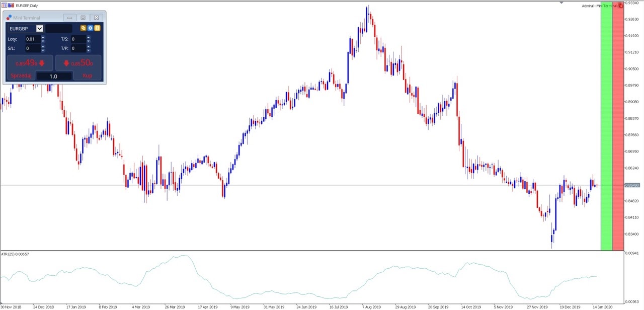
Task: Click price axis value 0.84110
Action: point(632,218)
